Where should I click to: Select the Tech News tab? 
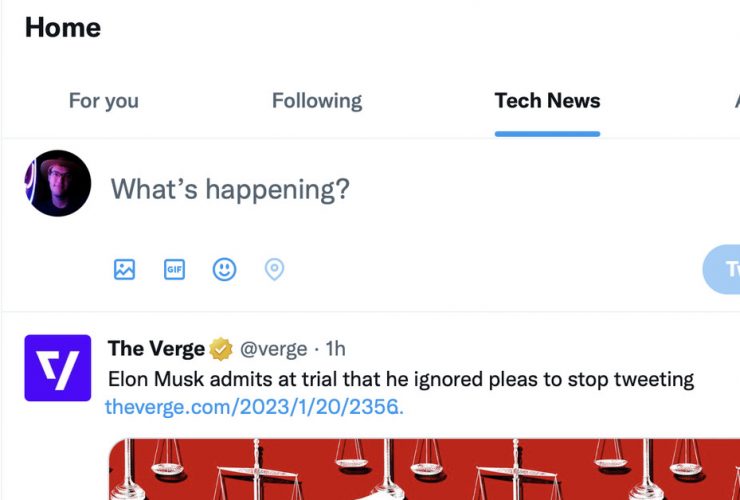click(547, 101)
